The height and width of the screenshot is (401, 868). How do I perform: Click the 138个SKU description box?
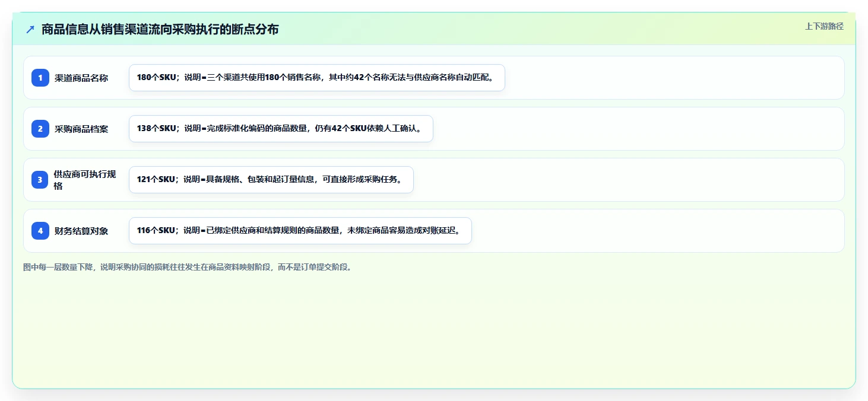click(281, 129)
